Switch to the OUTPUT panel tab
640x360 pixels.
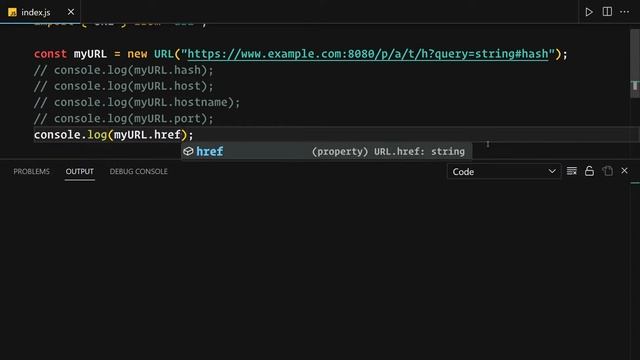coord(80,171)
